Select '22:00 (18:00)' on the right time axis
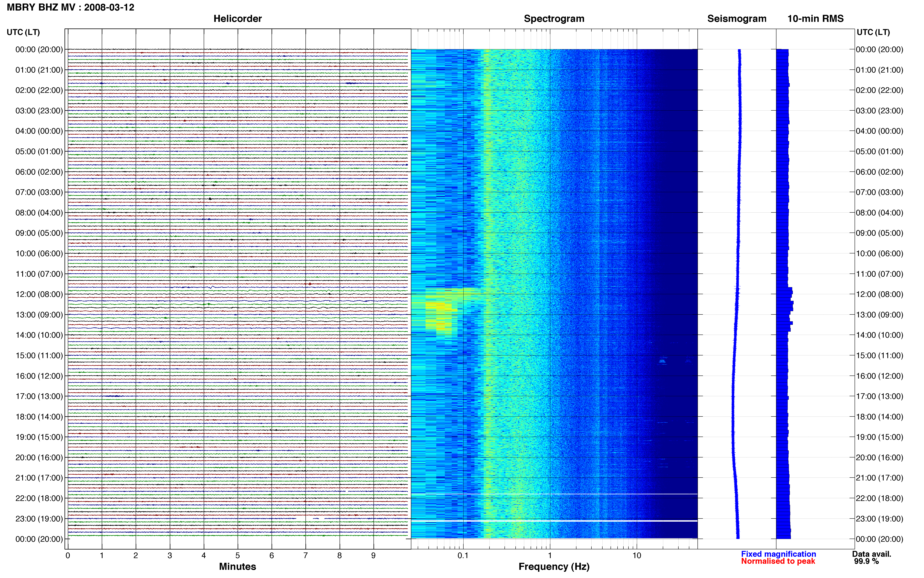The height and width of the screenshot is (578, 924). [879, 498]
